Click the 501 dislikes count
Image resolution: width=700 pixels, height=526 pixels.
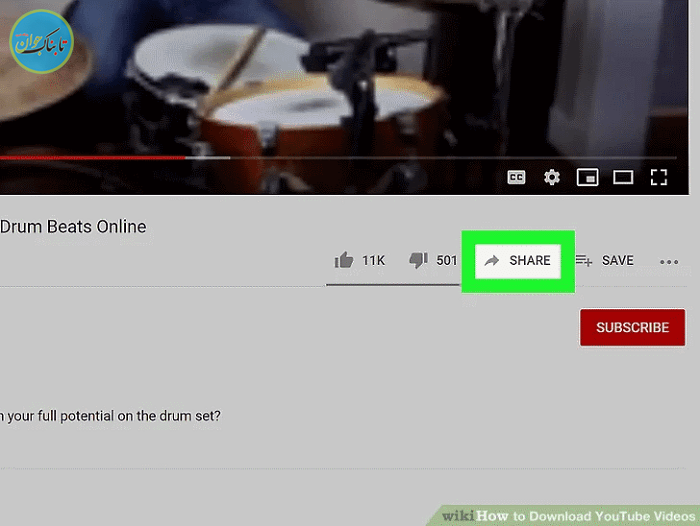[446, 260]
